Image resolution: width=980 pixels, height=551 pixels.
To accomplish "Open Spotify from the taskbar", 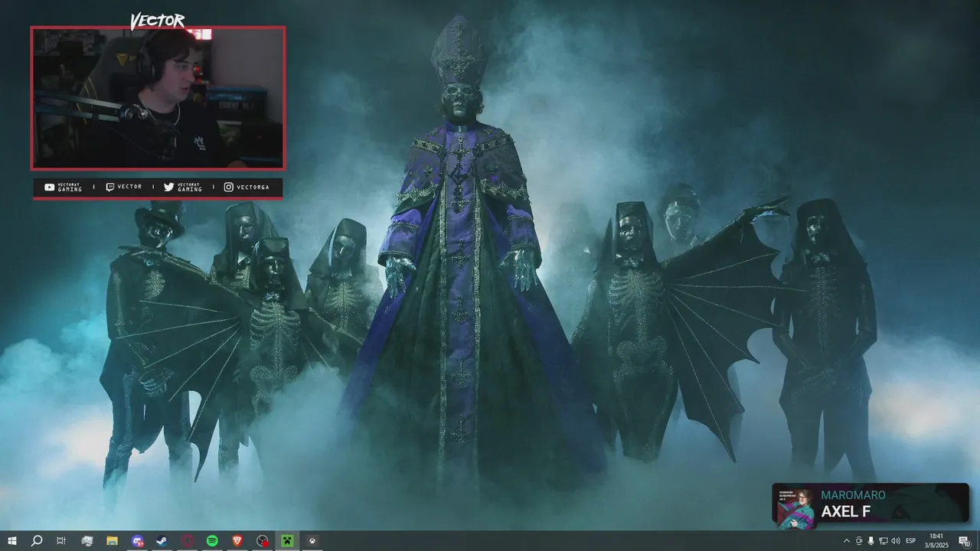I will pos(212,541).
